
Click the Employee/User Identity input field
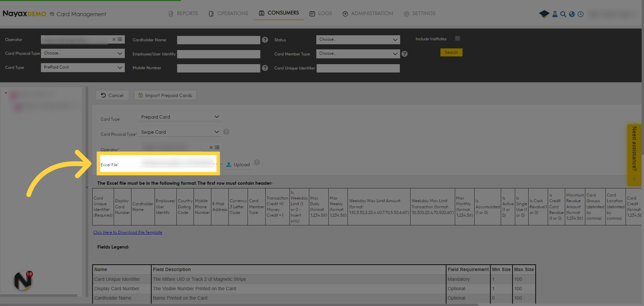pyautogui.click(x=219, y=54)
